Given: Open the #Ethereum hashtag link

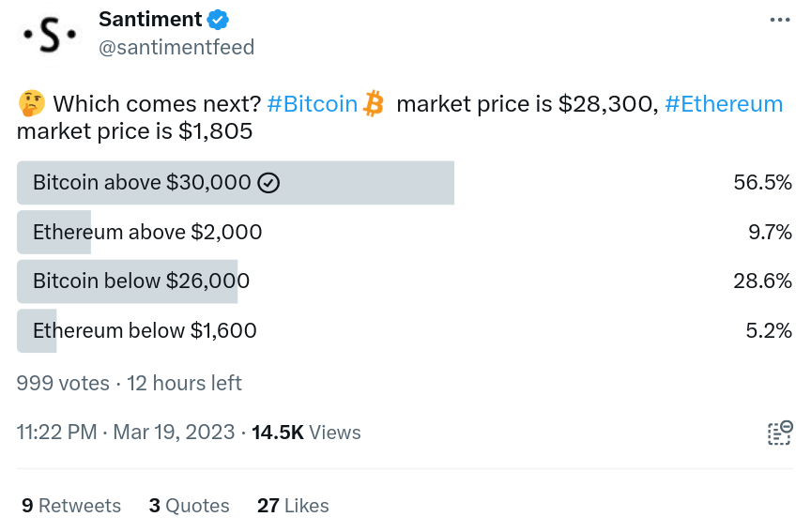Looking at the screenshot, I should pos(724,104).
